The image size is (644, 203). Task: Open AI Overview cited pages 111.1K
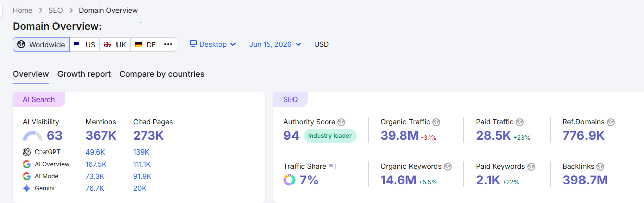pos(142,164)
